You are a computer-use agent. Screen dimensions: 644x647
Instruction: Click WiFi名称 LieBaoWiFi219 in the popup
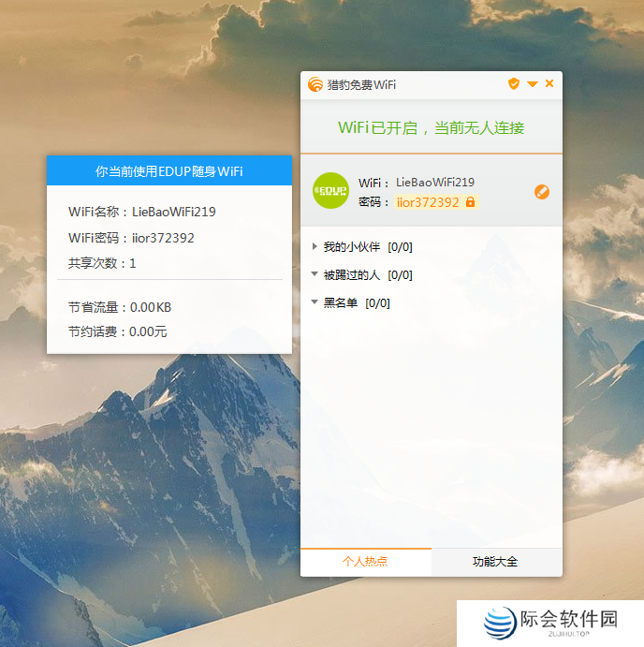(142, 212)
